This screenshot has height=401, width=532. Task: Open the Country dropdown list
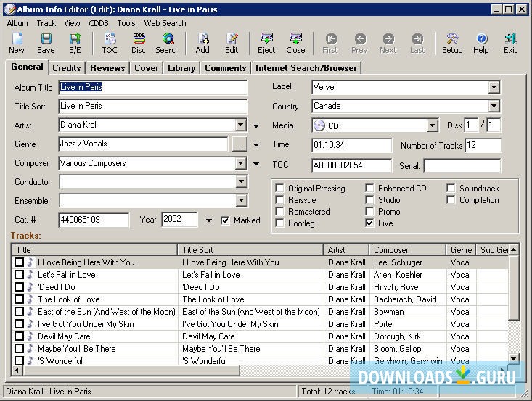tap(494, 107)
